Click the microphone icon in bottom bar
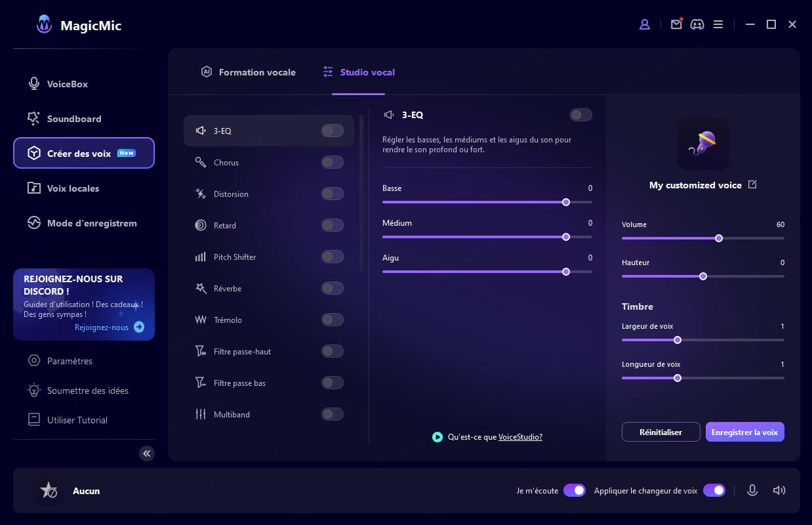This screenshot has height=525, width=812. coord(752,490)
